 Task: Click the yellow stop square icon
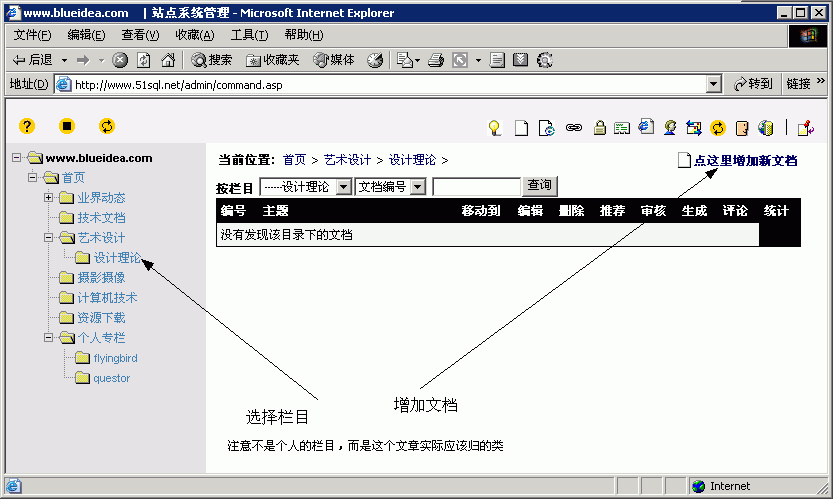tap(67, 126)
